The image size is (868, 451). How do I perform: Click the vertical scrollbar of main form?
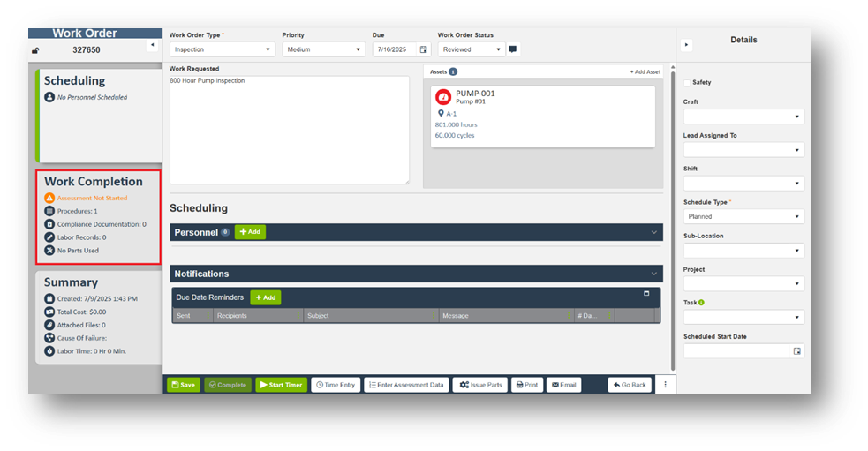click(x=672, y=221)
